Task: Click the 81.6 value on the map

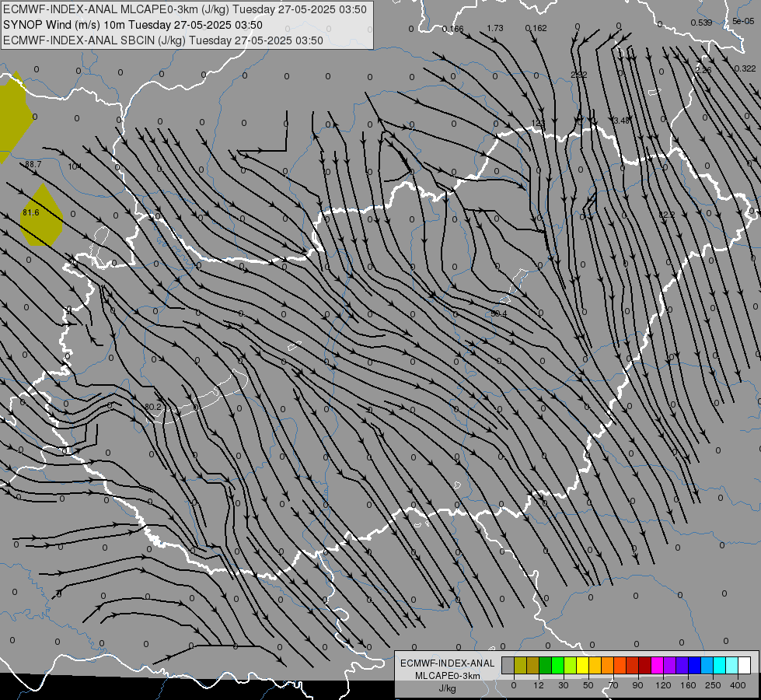Action: [30, 213]
